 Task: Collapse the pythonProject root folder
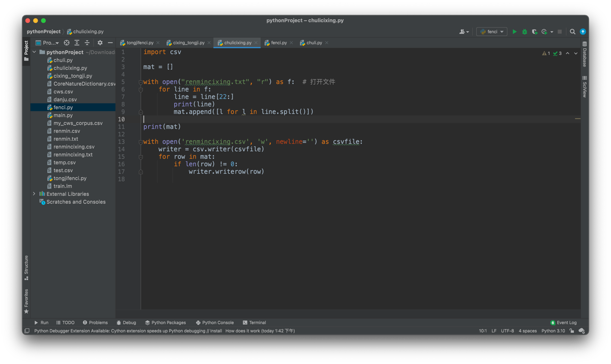click(34, 52)
